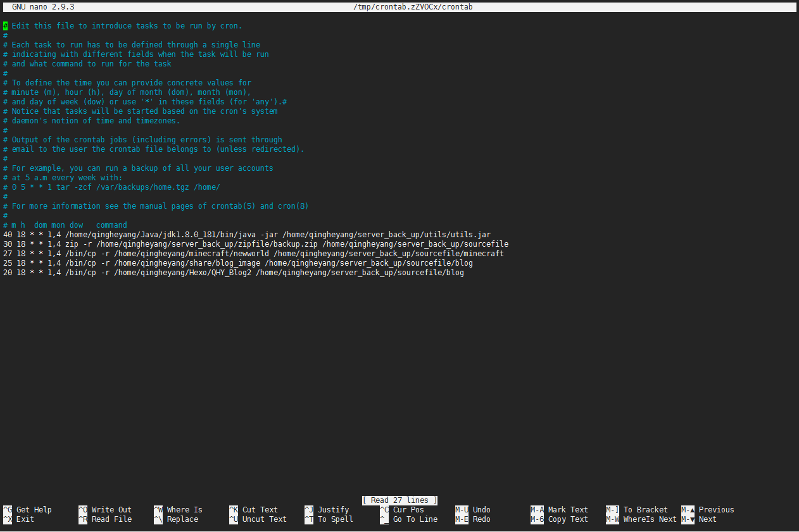Place cursor on the backup.zip cron line
Viewport: 799px width, 532px height.
256,244
